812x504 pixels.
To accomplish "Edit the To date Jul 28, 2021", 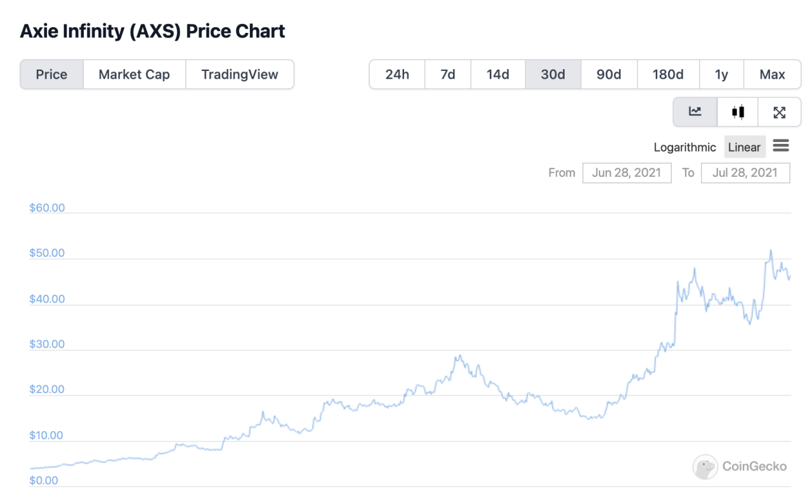I will [x=745, y=172].
